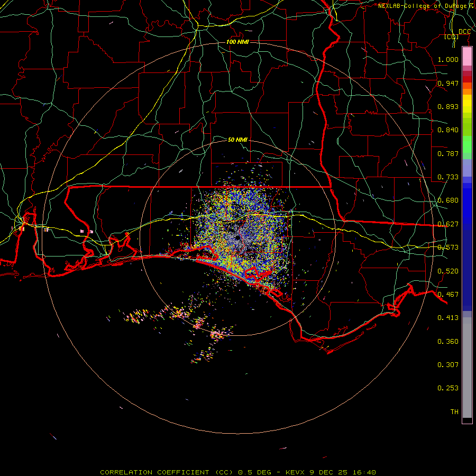Select the 0.947 legend value

point(448,83)
